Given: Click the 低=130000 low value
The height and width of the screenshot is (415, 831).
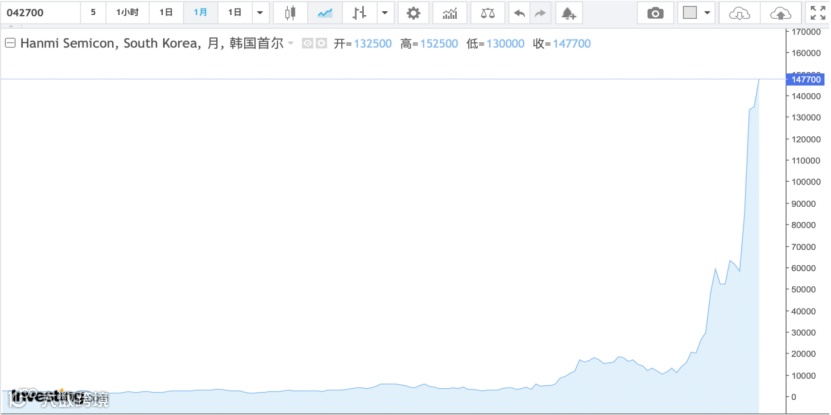Looking at the screenshot, I should pos(496,43).
